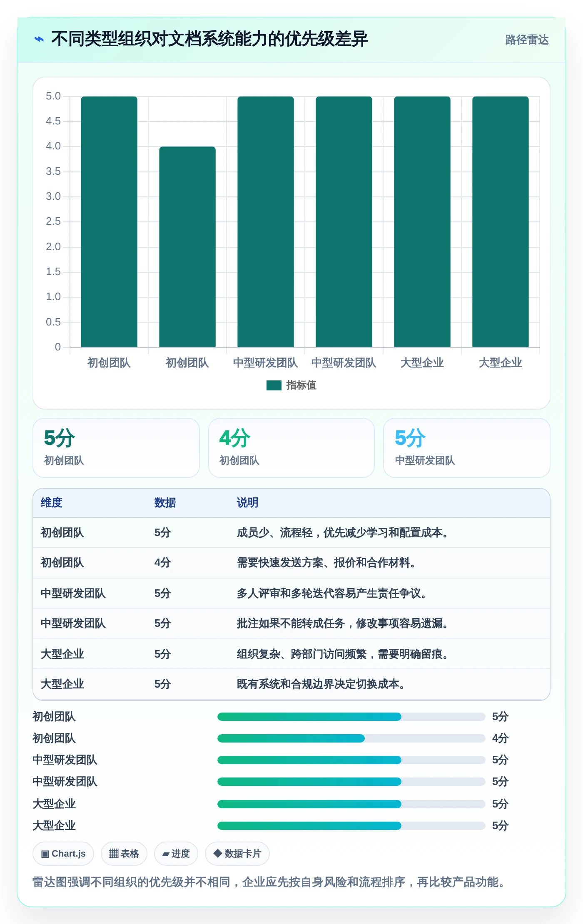Select the 表格 chip
This screenshot has width=583, height=924.
click(124, 854)
